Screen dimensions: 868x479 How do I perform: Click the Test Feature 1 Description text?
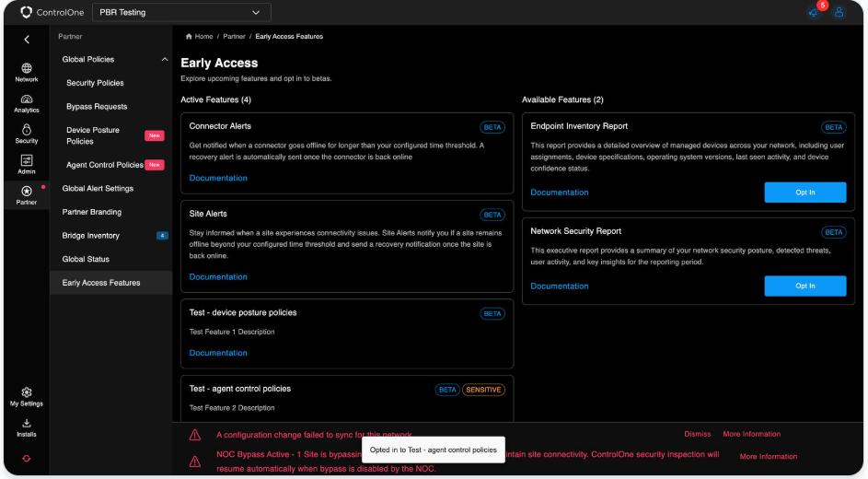(231, 332)
